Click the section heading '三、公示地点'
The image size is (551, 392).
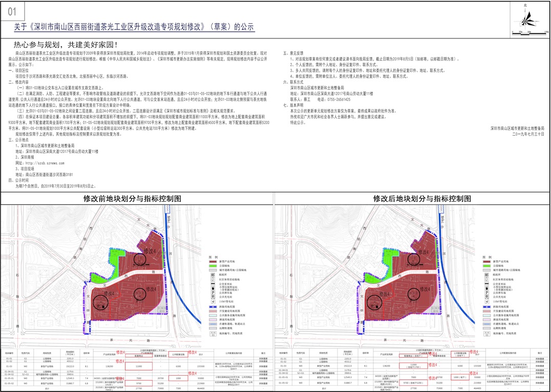(x=18, y=140)
